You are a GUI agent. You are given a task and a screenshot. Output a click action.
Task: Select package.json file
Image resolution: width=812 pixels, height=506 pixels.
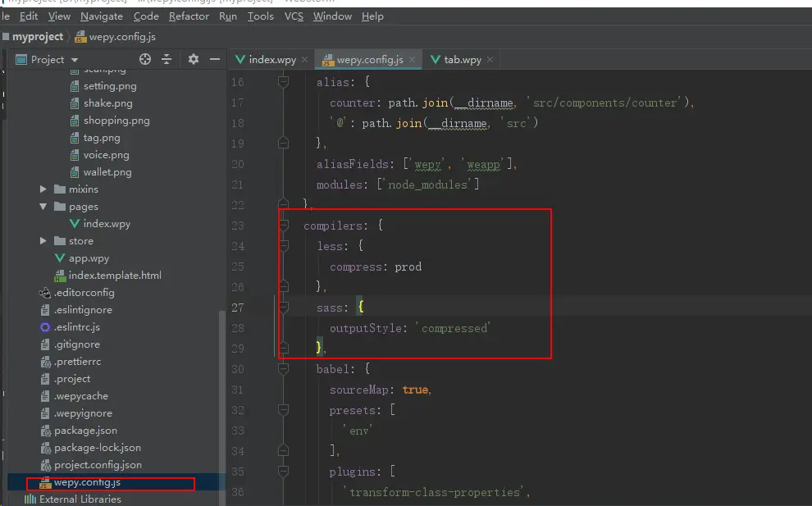click(85, 431)
